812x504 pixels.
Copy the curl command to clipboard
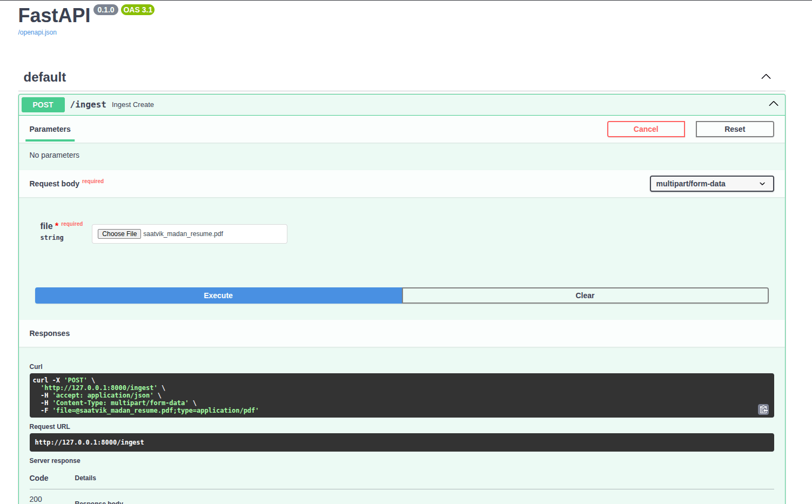click(763, 409)
